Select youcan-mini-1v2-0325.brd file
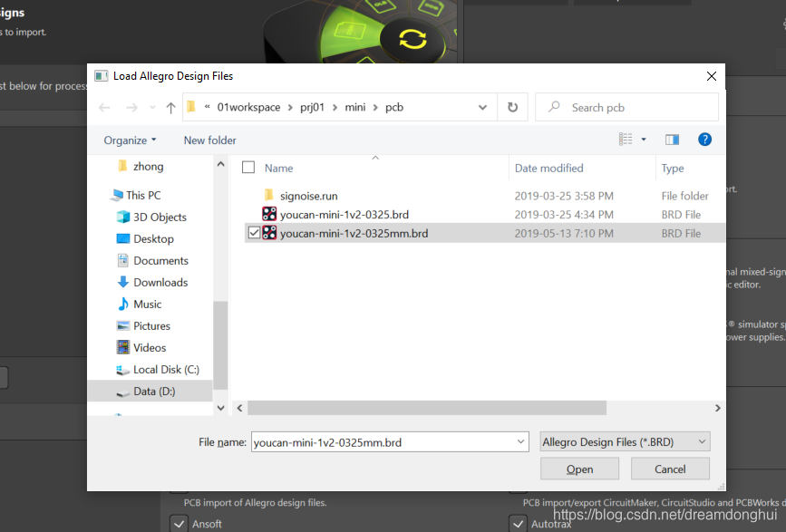 344,215
